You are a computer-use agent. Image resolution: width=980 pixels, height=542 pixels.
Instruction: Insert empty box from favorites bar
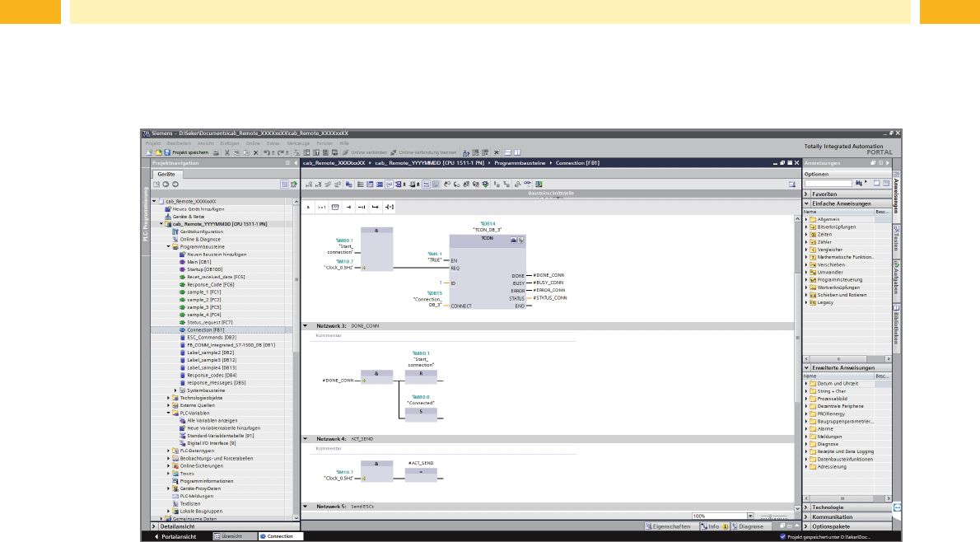click(x=335, y=207)
